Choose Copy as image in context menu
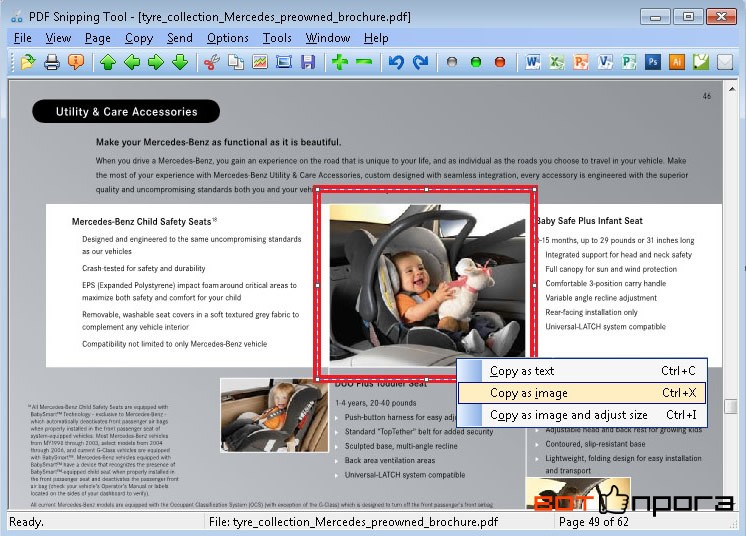 [582, 393]
